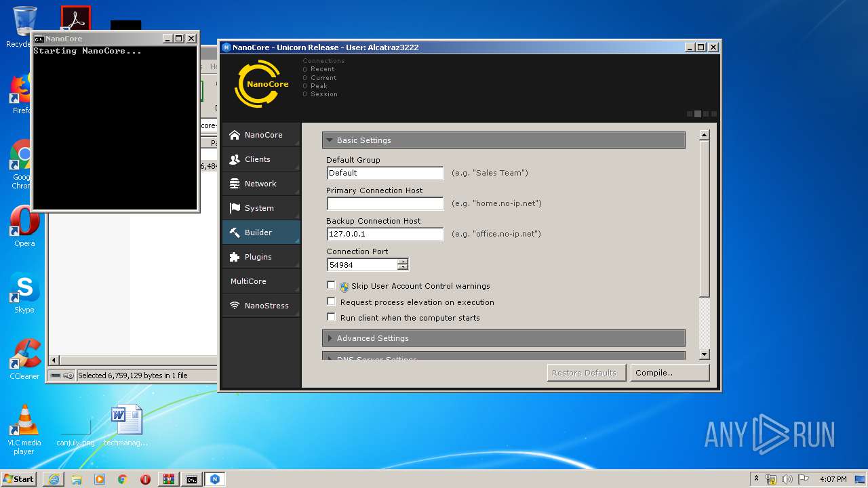868x488 pixels.
Task: Click the NanoCore taskbar button
Action: [x=215, y=479]
